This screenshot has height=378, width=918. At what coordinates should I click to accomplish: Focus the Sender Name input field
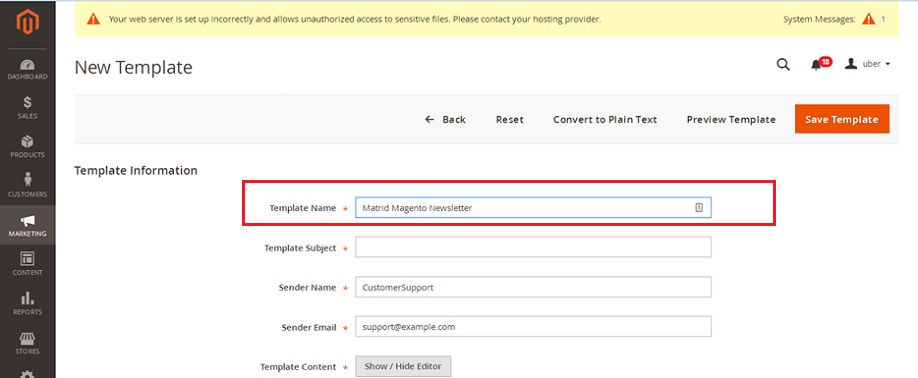[x=533, y=287]
